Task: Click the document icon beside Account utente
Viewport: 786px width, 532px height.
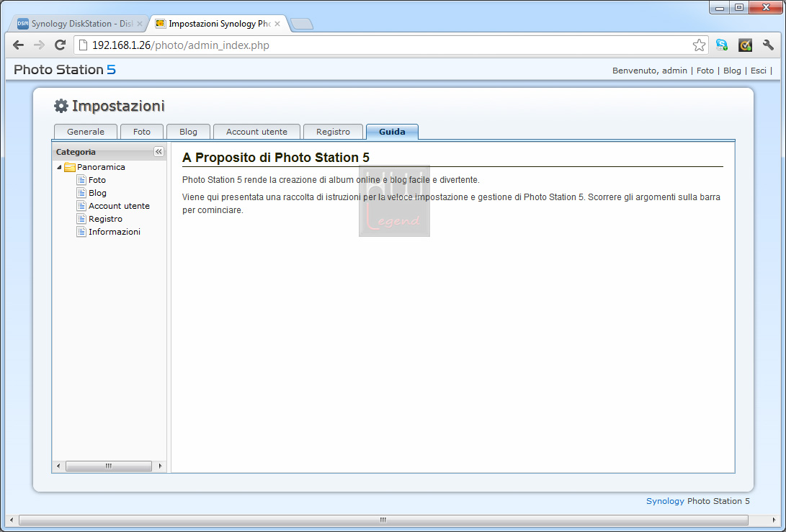Action: coord(81,206)
